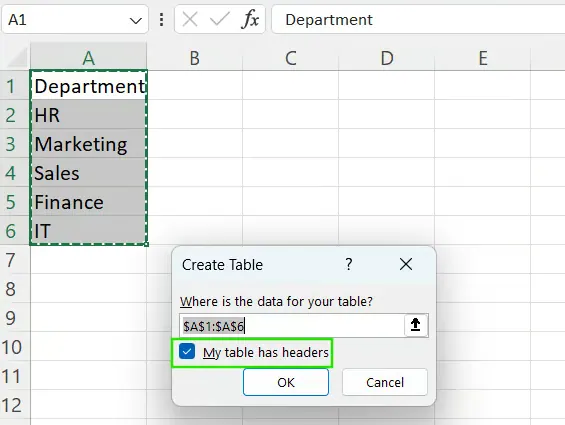Select column A header

89,58
